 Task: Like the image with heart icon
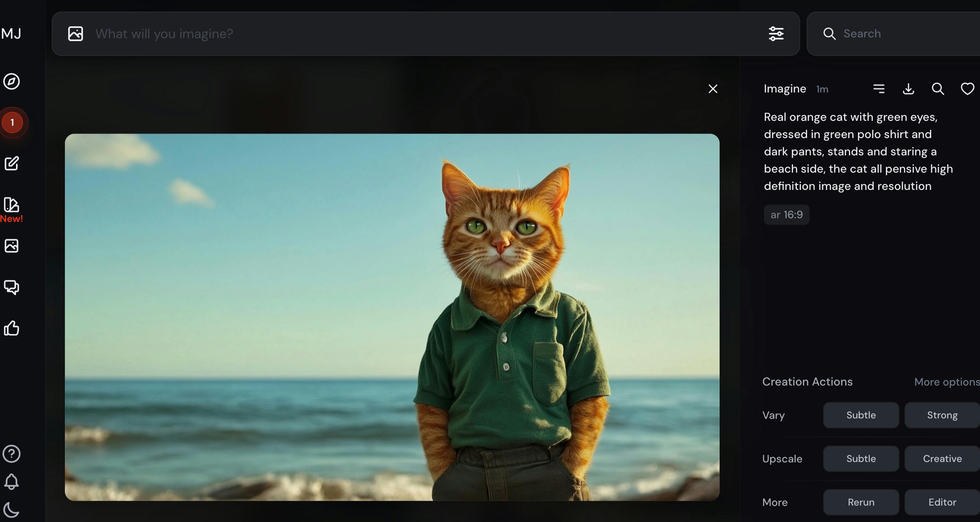coord(967,89)
